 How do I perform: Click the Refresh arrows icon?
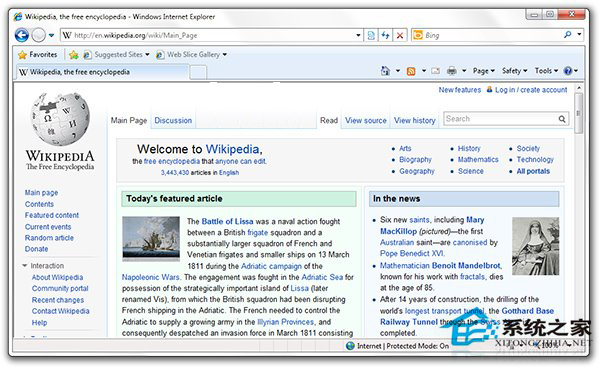[x=385, y=36]
